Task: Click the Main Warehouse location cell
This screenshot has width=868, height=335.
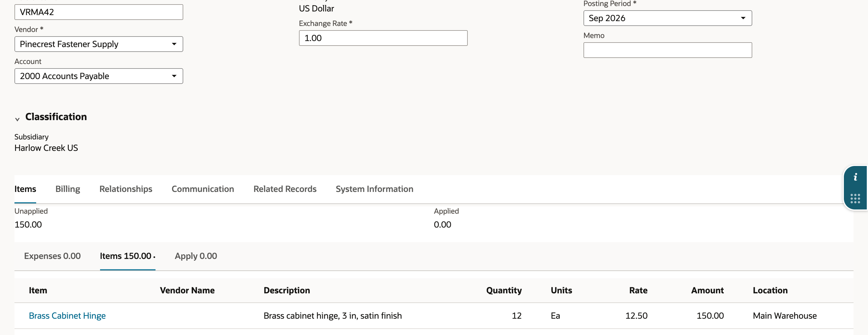Action: [x=785, y=316]
